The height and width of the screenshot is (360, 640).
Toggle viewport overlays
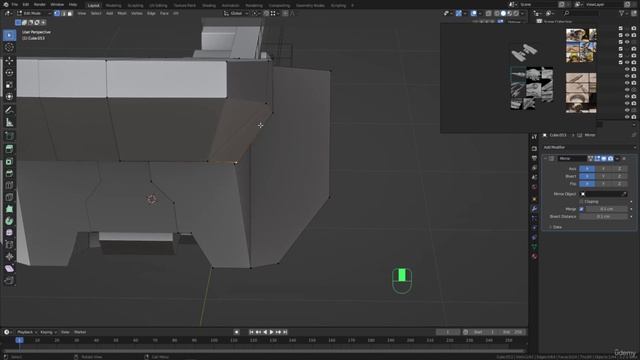click(x=473, y=13)
